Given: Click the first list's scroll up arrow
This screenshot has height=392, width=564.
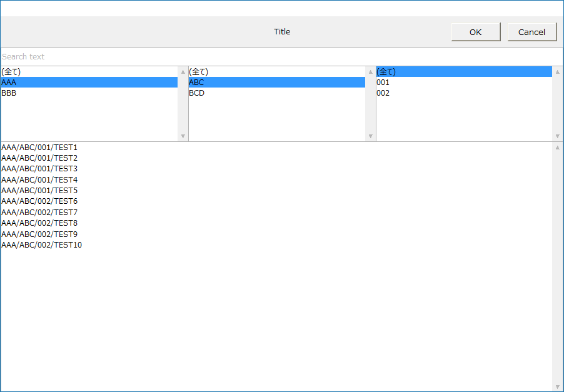Looking at the screenshot, I should point(183,72).
